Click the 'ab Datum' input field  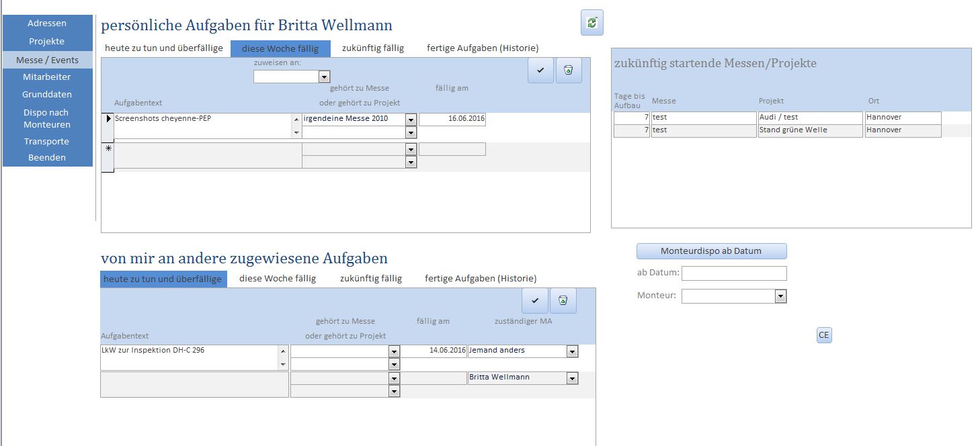point(733,273)
